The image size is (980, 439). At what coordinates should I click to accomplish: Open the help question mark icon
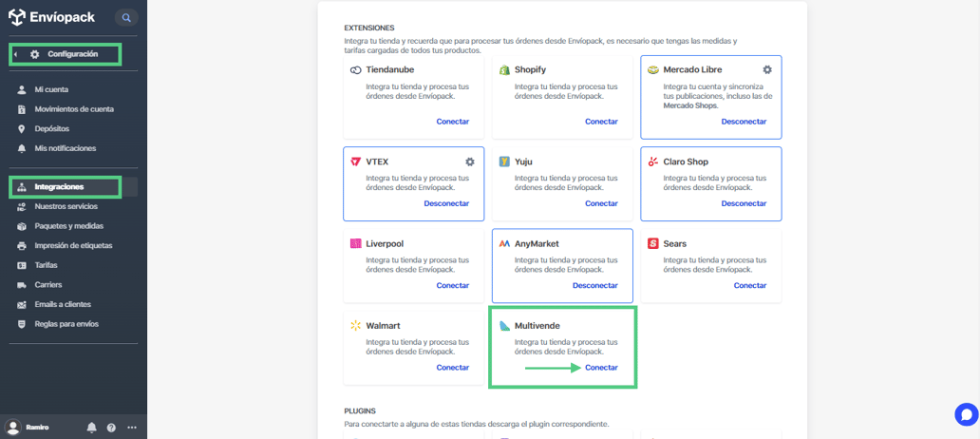pos(111,428)
